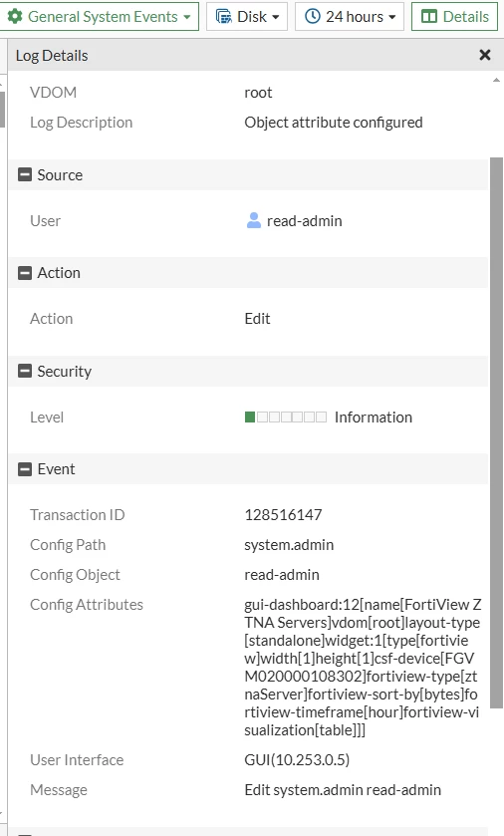
Task: Click the user icon beside read-admin
Action: [254, 220]
